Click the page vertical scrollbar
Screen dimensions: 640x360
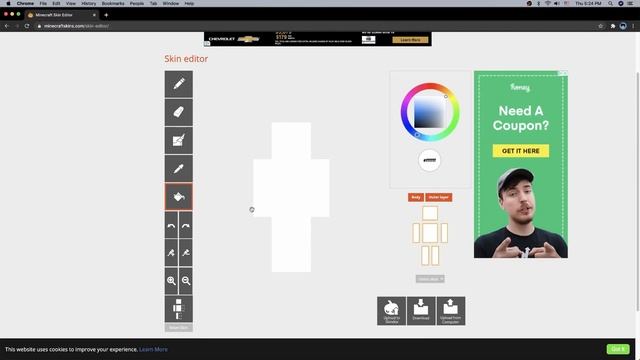(x=638, y=192)
